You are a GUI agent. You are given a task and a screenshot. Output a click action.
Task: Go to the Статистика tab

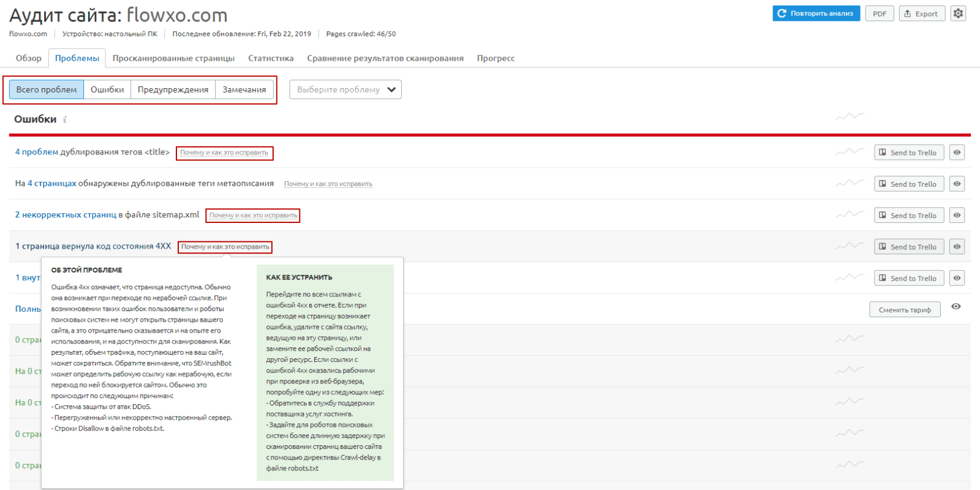[271, 58]
